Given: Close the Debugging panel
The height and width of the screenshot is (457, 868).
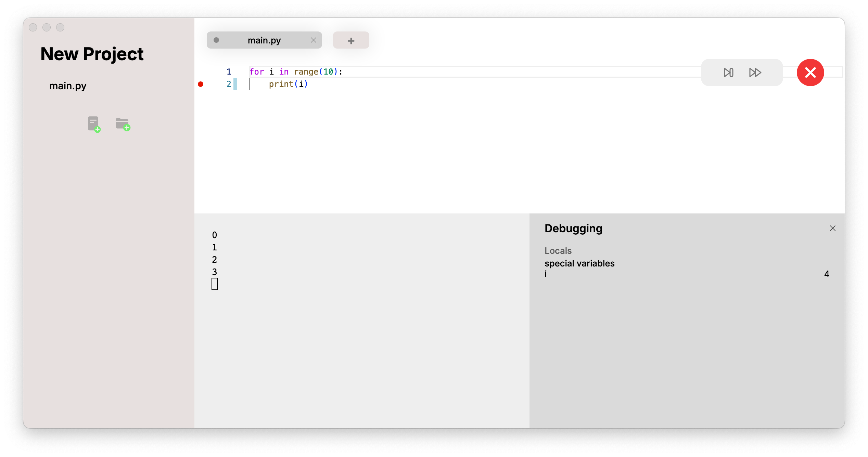Looking at the screenshot, I should coord(832,228).
